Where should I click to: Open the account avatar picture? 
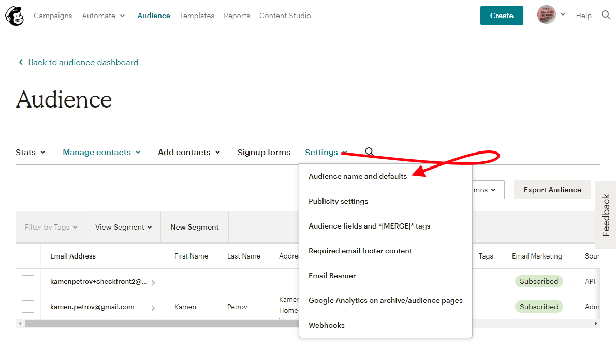[547, 15]
